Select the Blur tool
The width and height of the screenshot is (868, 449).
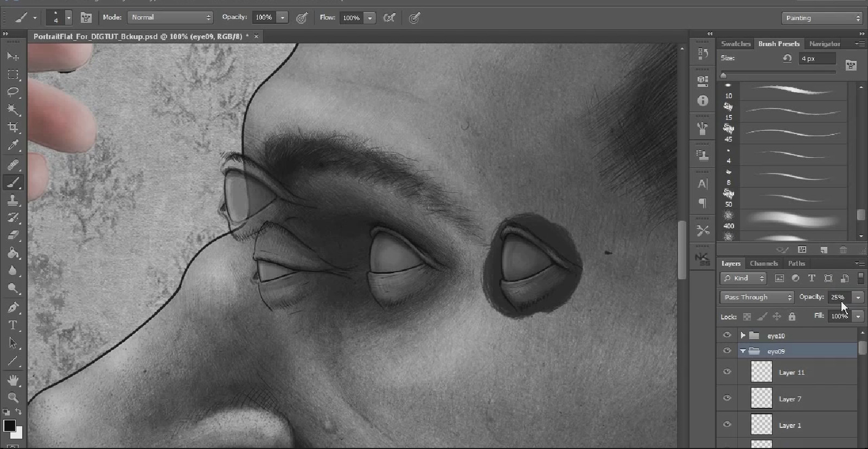tap(13, 271)
